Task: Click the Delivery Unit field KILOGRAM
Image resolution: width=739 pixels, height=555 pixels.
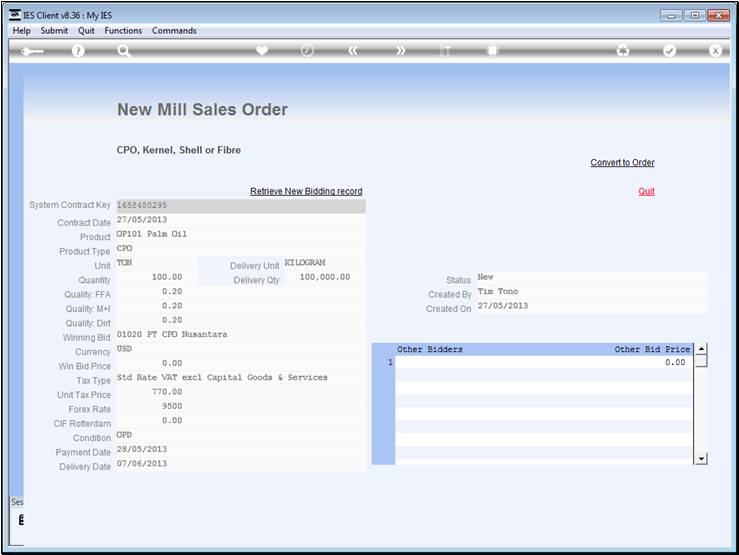Action: 324,263
